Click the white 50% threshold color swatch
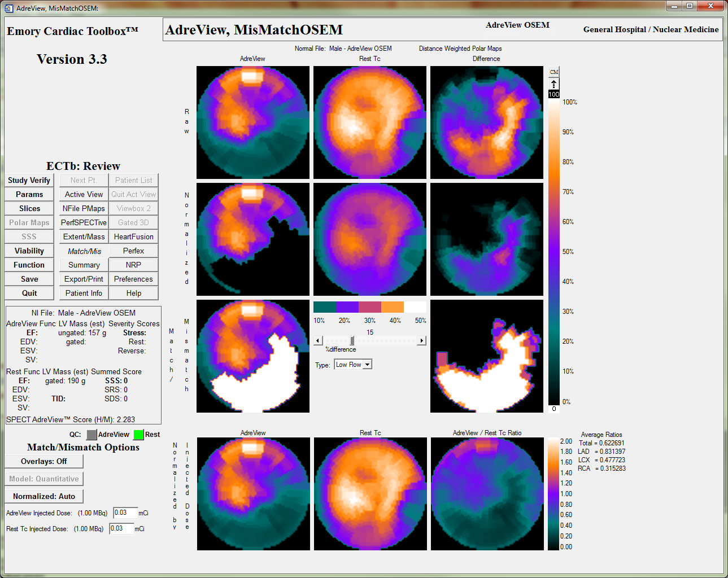The width and height of the screenshot is (728, 578). [x=415, y=306]
